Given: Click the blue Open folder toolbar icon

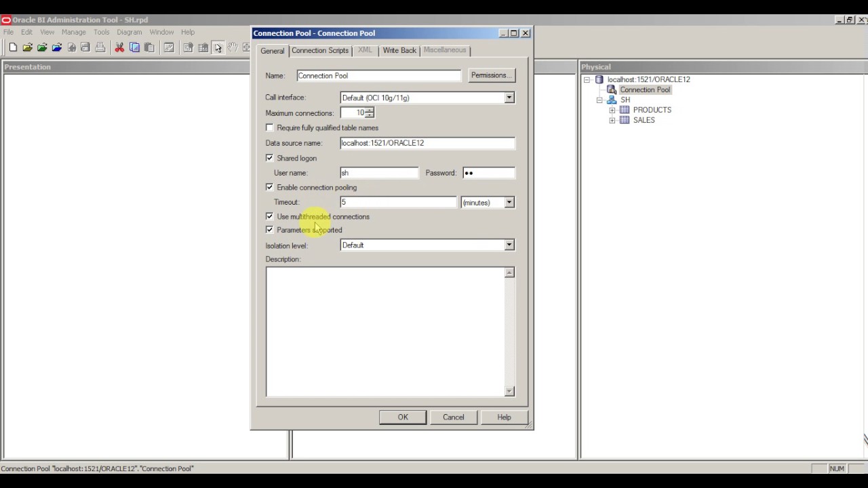Looking at the screenshot, I should (57, 47).
